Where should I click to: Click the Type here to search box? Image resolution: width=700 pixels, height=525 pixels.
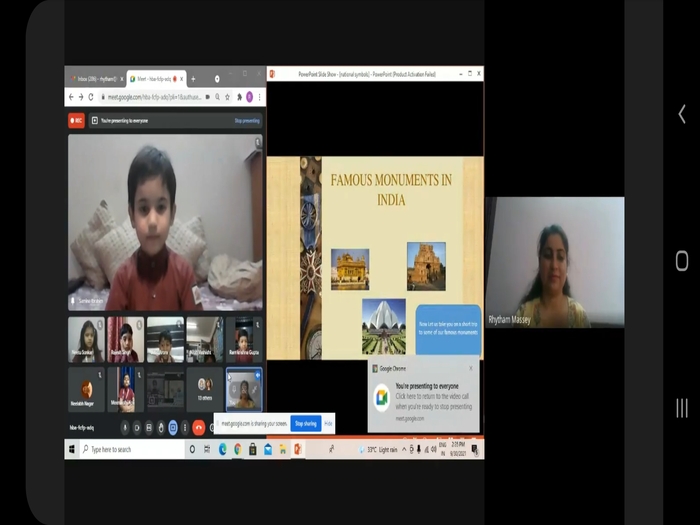coord(132,450)
